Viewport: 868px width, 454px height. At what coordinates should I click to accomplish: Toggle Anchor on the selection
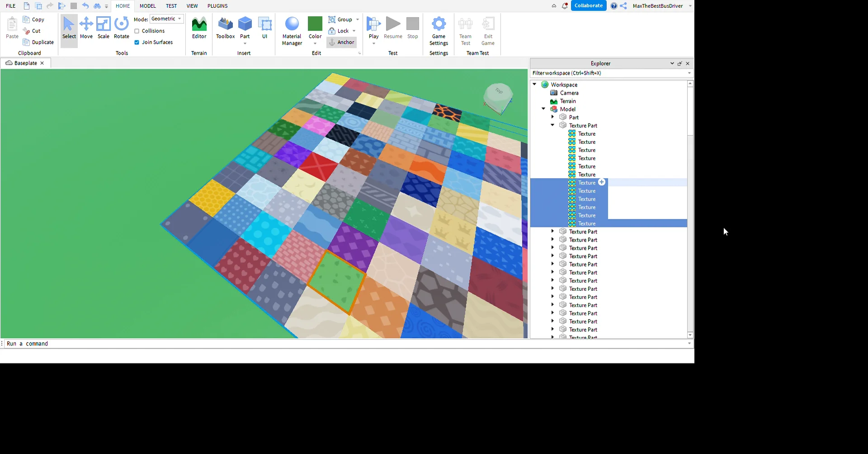pos(342,42)
